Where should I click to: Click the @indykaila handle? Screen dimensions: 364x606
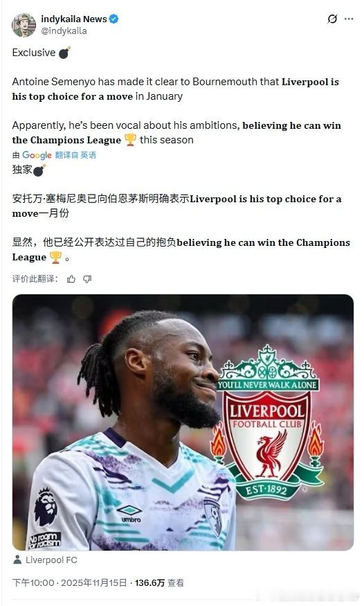point(64,31)
